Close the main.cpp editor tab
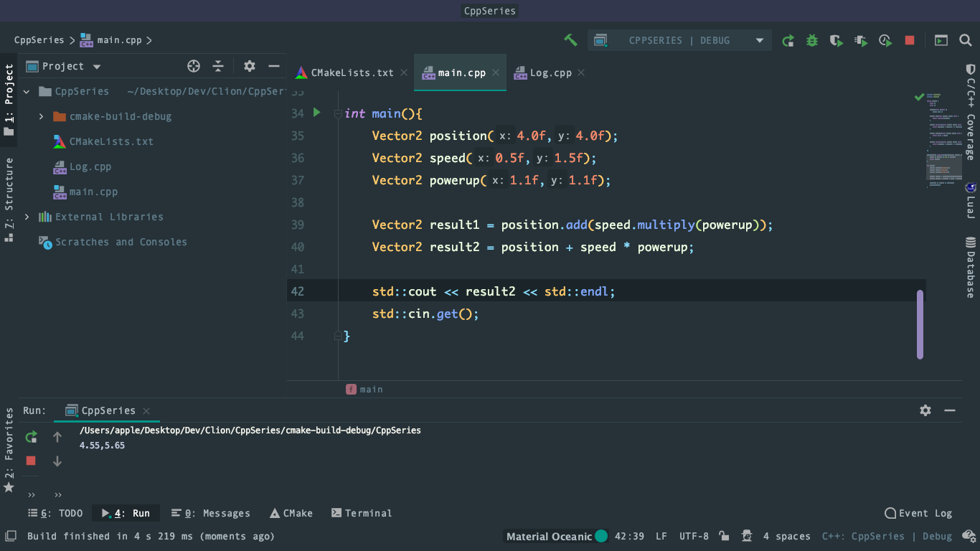 tap(496, 72)
